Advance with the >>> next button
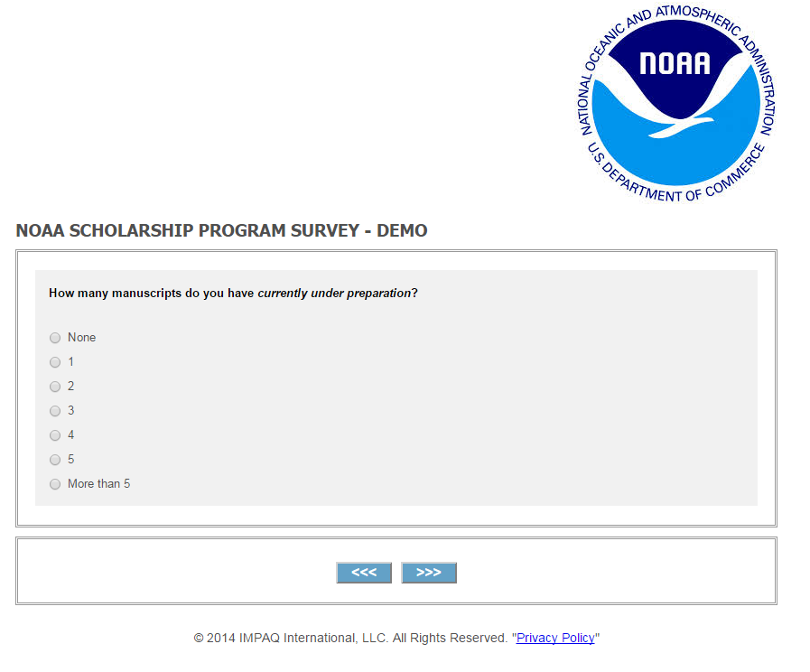This screenshot has height=672, width=810. point(429,573)
